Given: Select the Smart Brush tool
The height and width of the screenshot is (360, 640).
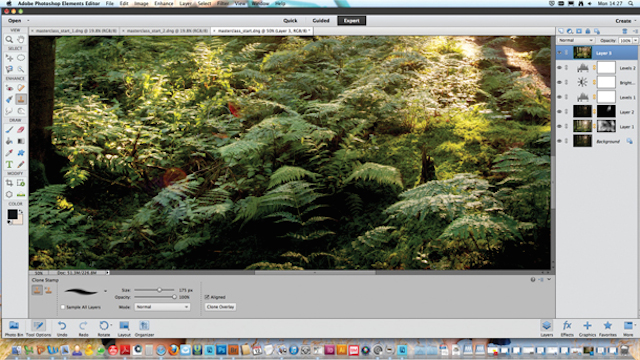Looking at the screenshot, I should [x=9, y=99].
